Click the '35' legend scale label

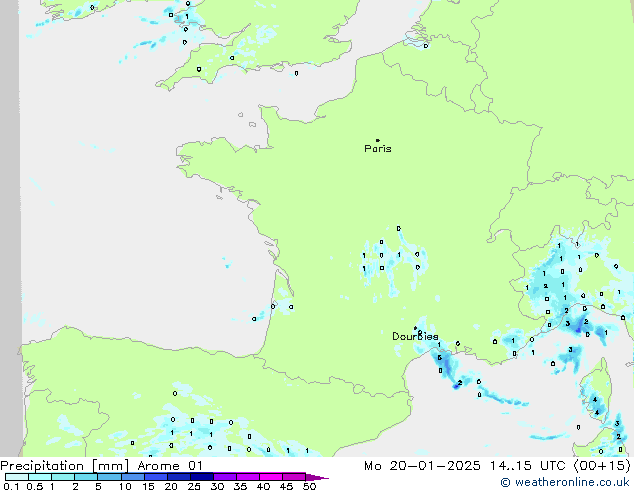[x=241, y=486]
